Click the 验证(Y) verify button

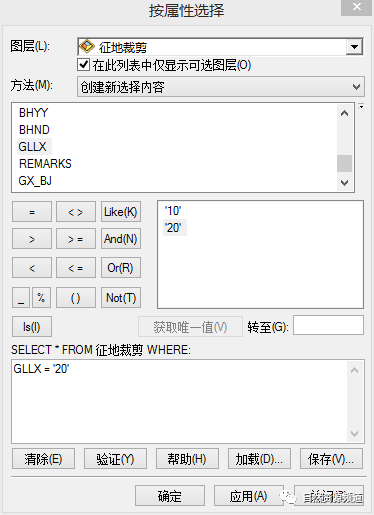click(x=115, y=459)
